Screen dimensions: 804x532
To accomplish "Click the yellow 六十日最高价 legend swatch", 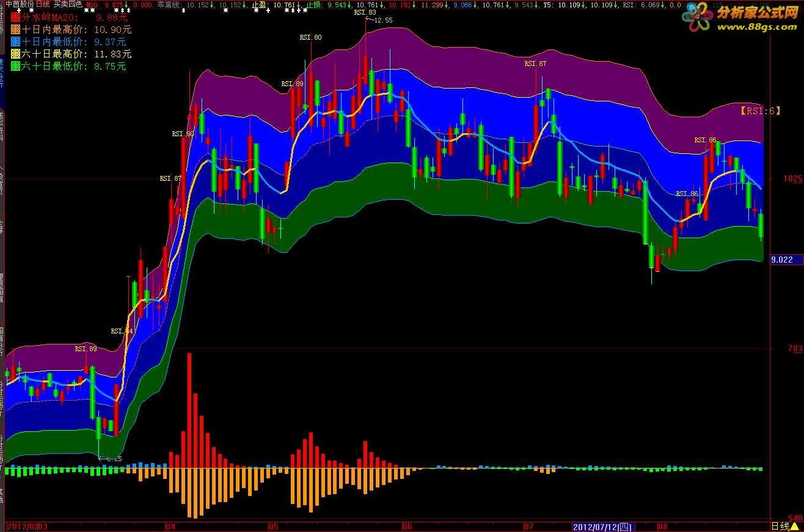I will (x=15, y=54).
